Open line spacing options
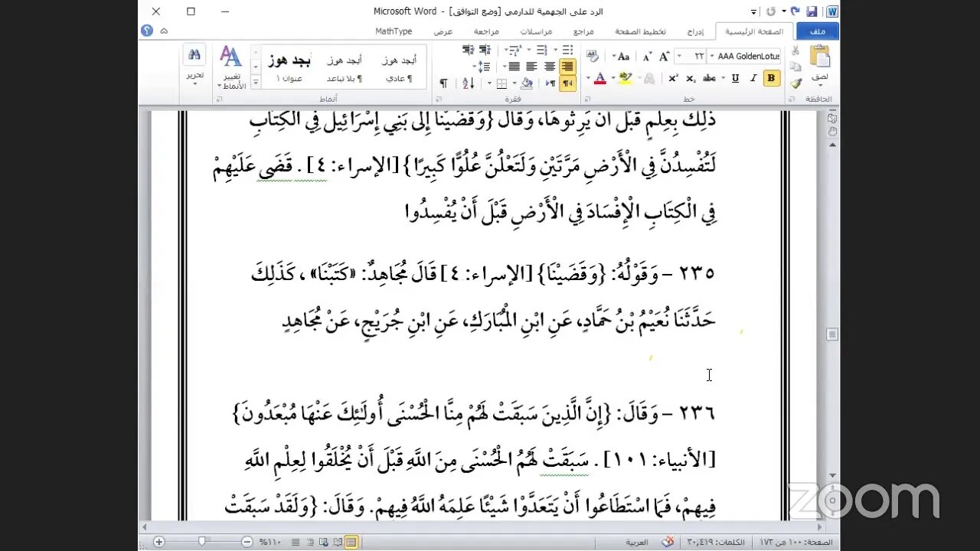The height and width of the screenshot is (551, 980). [485, 67]
